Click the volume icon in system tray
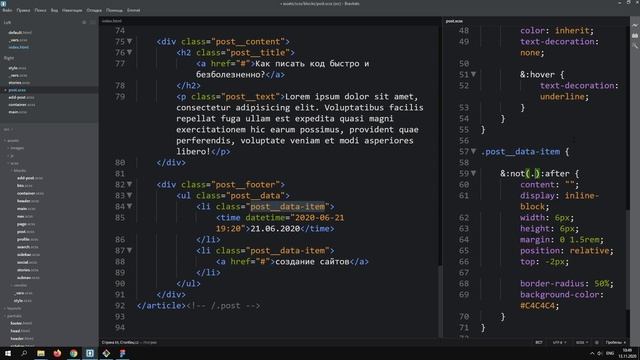This screenshot has width=640, height=360. [600, 353]
